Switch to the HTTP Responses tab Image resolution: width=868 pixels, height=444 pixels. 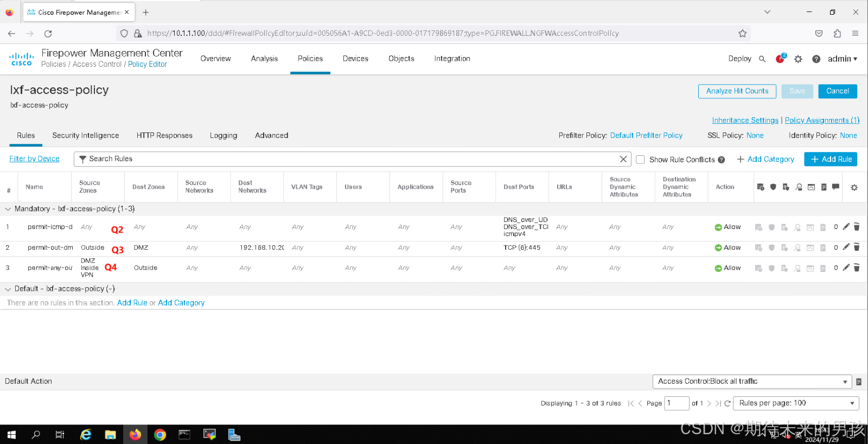(164, 136)
